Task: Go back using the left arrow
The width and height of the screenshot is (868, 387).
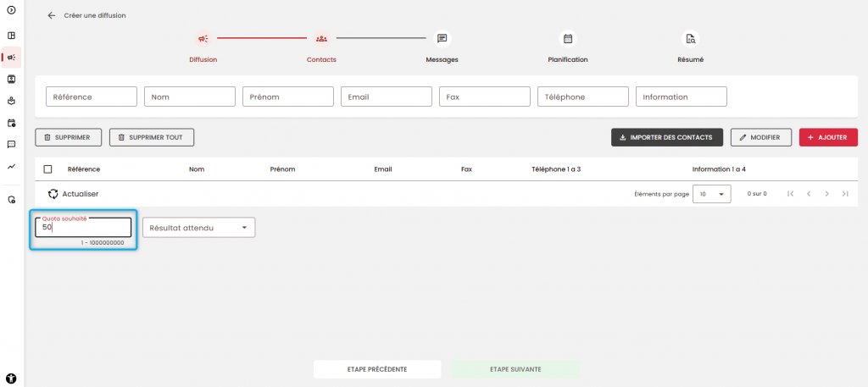Action: [x=52, y=15]
